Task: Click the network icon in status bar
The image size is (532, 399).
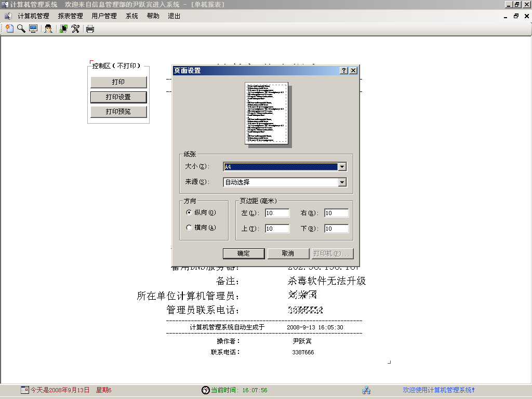Action: pyautogui.click(x=366, y=390)
